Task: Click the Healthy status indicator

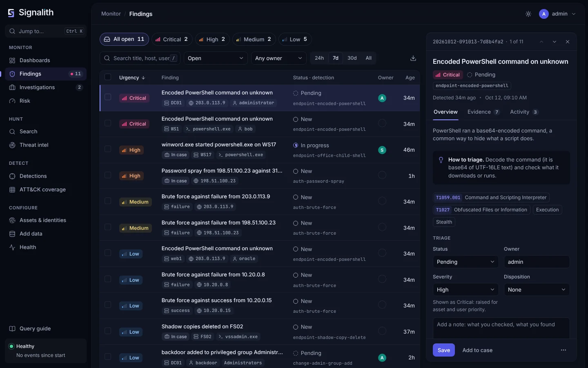Action: [46, 350]
